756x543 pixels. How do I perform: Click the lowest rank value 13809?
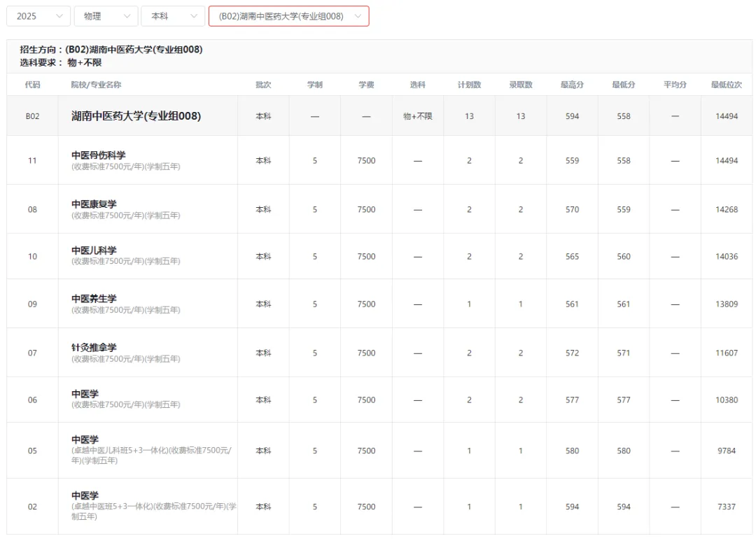point(727,304)
